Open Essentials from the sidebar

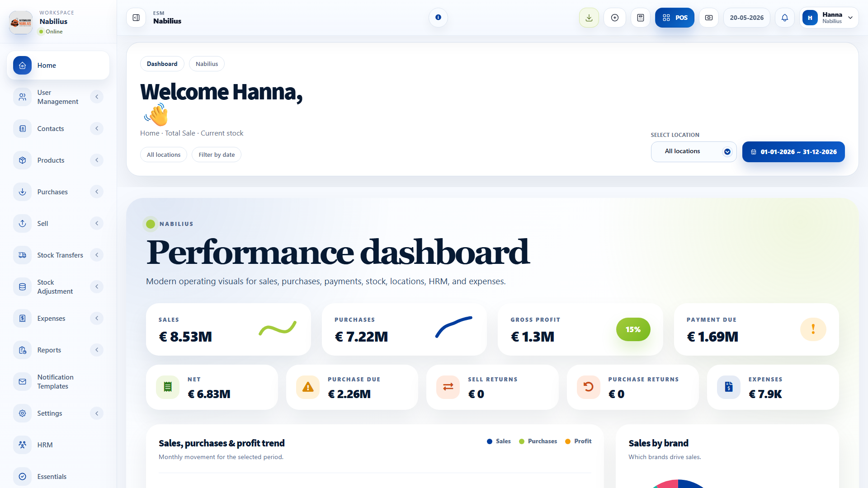click(58, 477)
